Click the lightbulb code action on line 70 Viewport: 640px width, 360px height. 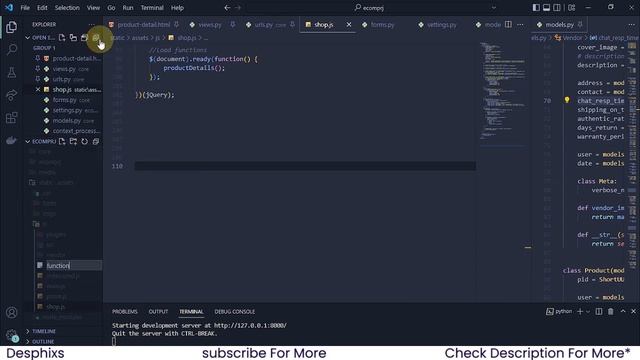pos(567,100)
